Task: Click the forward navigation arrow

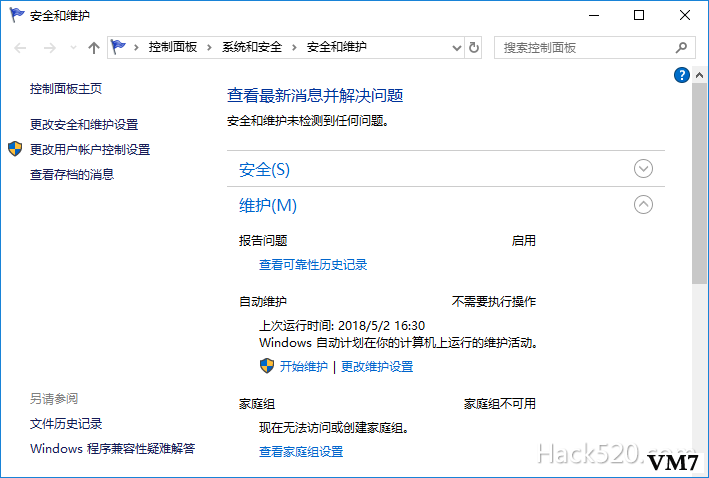Action: click(50, 47)
